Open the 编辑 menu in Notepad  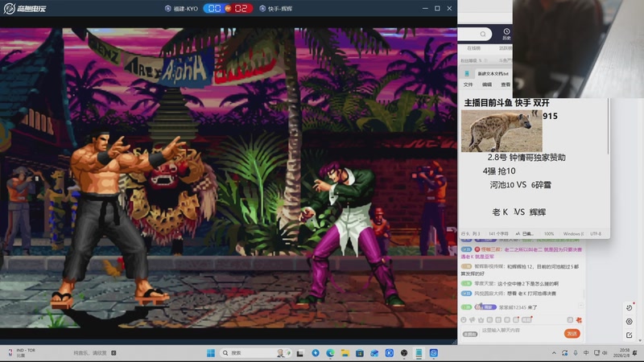tap(487, 84)
